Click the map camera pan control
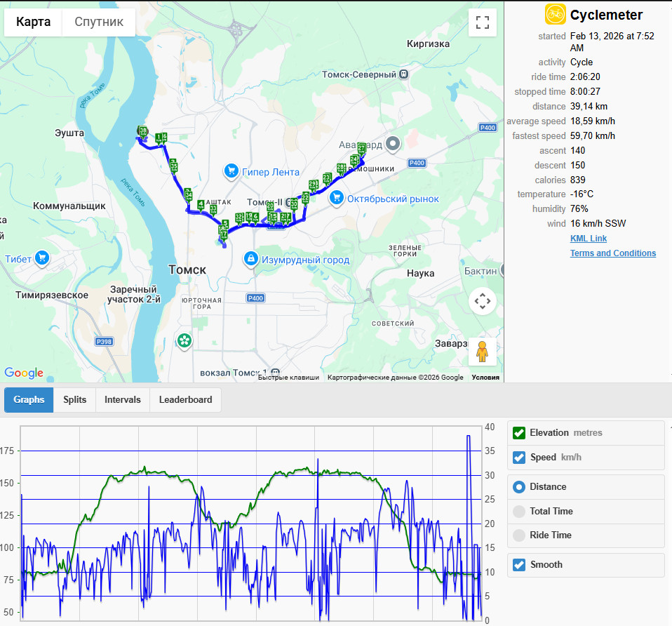 coord(483,301)
